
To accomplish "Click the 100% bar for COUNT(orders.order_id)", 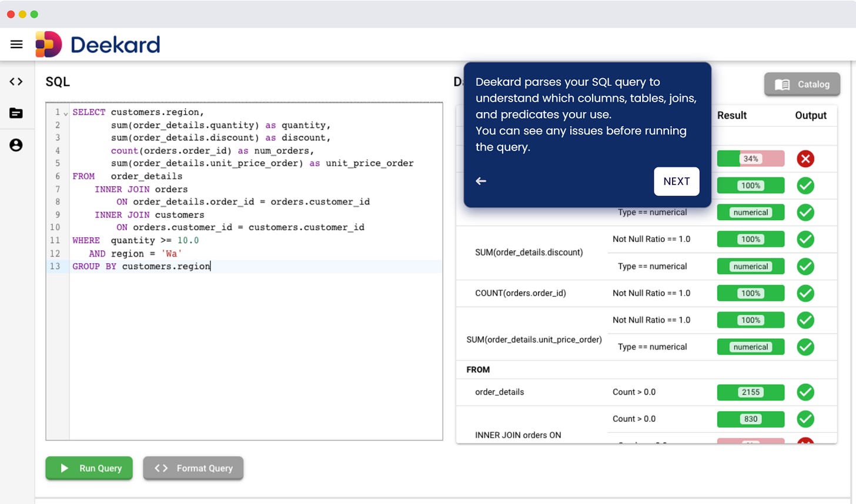I will coord(751,293).
